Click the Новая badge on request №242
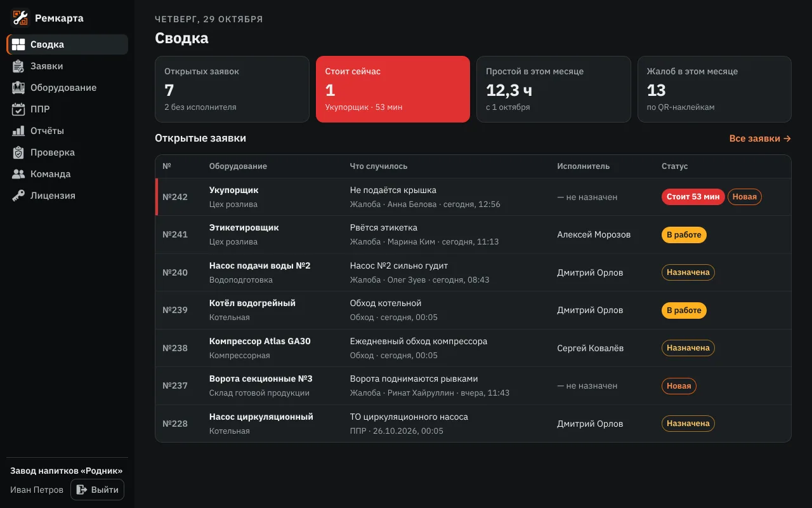The image size is (812, 508). [x=745, y=197]
